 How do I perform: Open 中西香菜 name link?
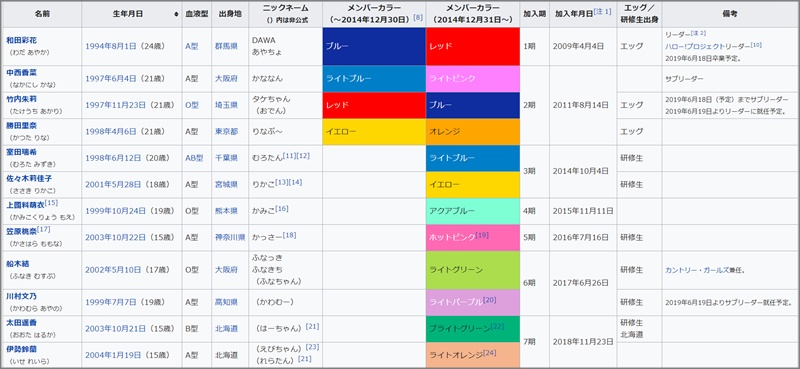coord(21,72)
